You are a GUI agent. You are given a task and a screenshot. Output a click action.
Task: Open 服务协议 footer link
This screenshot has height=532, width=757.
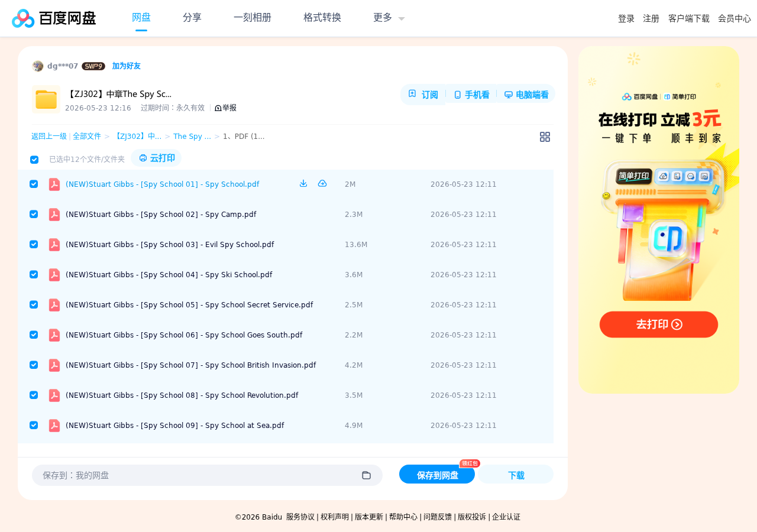300,517
